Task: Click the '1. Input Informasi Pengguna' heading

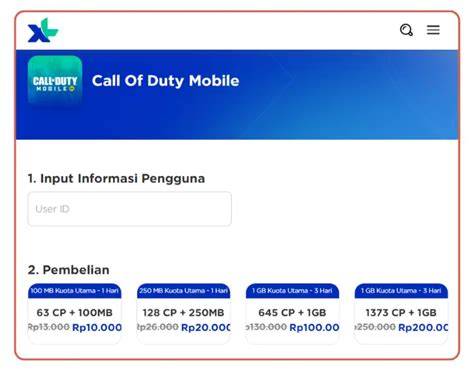Action: (116, 178)
